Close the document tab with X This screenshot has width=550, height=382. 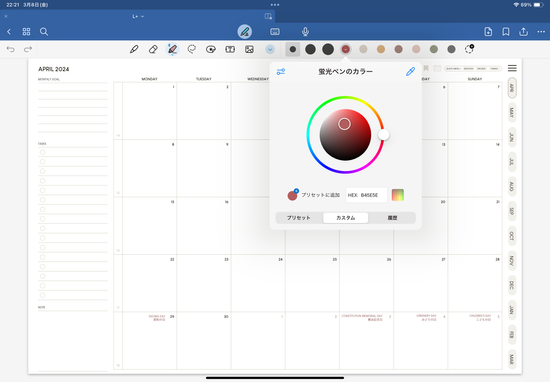coord(6,16)
